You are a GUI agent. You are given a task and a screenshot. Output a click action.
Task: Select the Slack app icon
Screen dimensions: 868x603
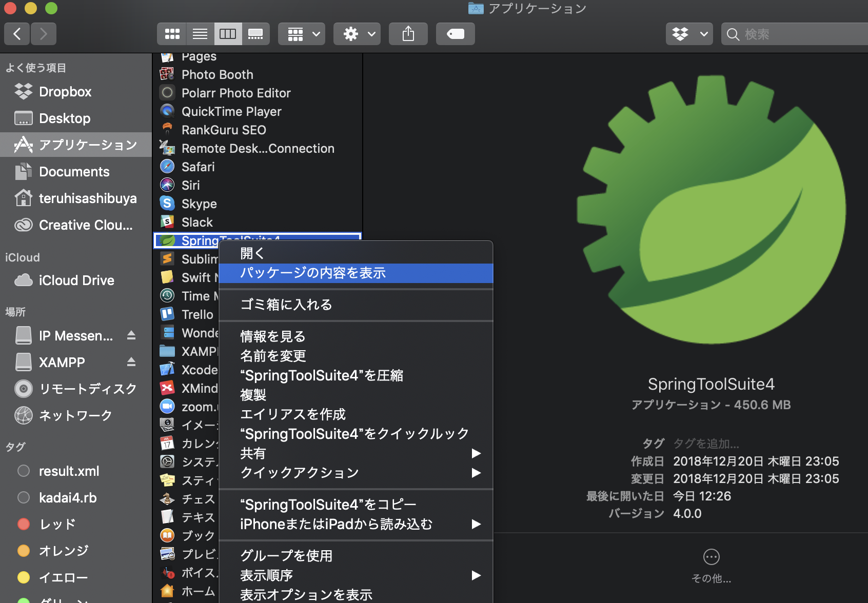click(x=167, y=222)
